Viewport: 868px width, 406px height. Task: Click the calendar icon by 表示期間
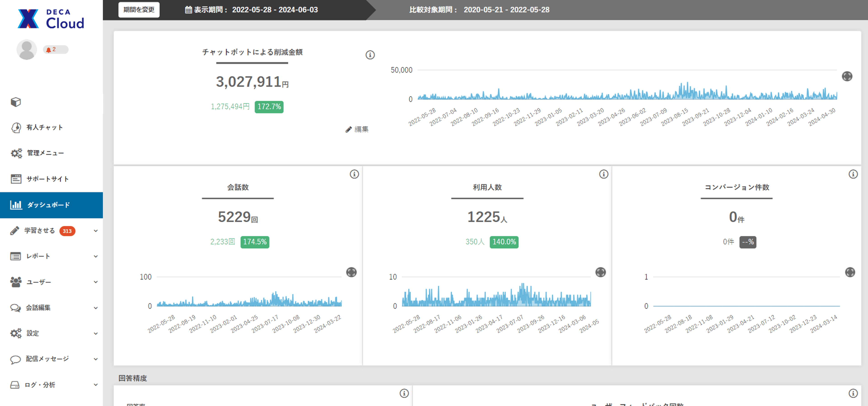coord(188,10)
